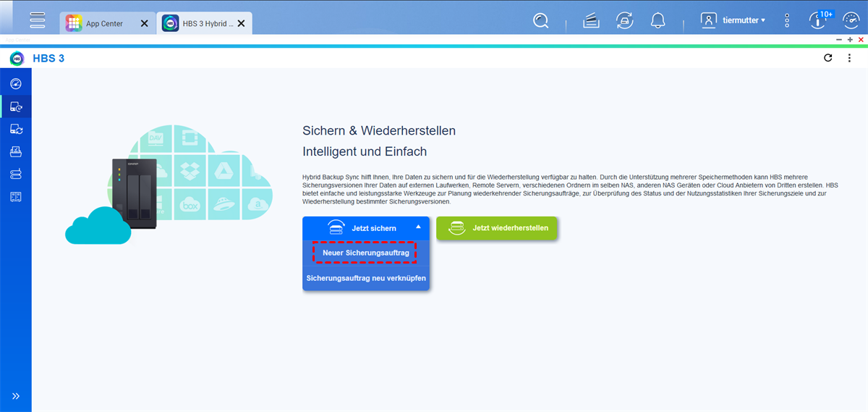This screenshot has height=412, width=868.
Task: Open Jobs in HBS sidebar
Action: [15, 152]
